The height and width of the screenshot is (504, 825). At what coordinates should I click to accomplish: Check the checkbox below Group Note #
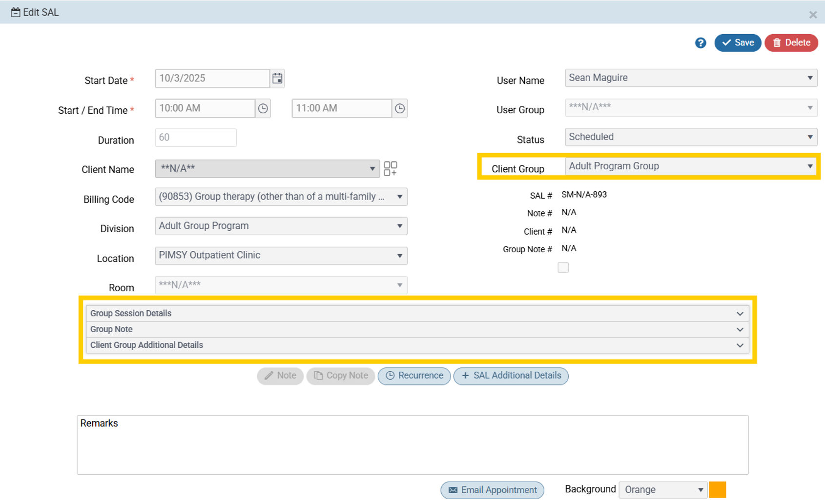[563, 267]
